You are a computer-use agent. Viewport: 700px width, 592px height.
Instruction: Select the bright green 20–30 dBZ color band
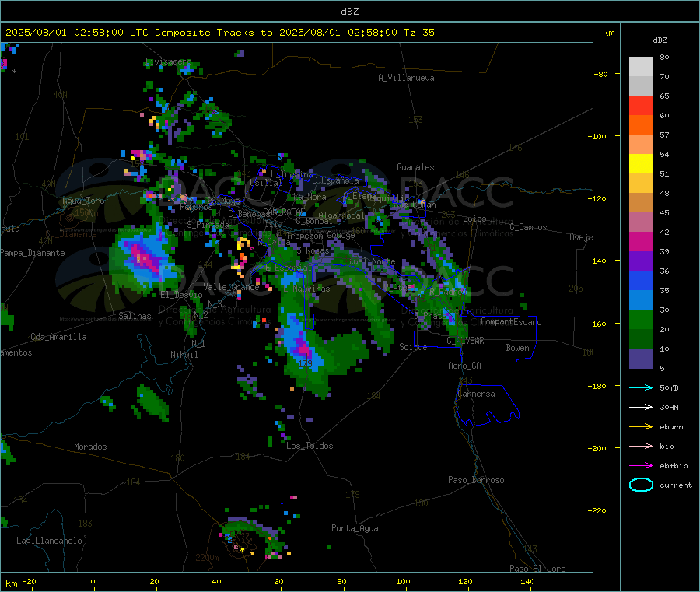coord(641,319)
